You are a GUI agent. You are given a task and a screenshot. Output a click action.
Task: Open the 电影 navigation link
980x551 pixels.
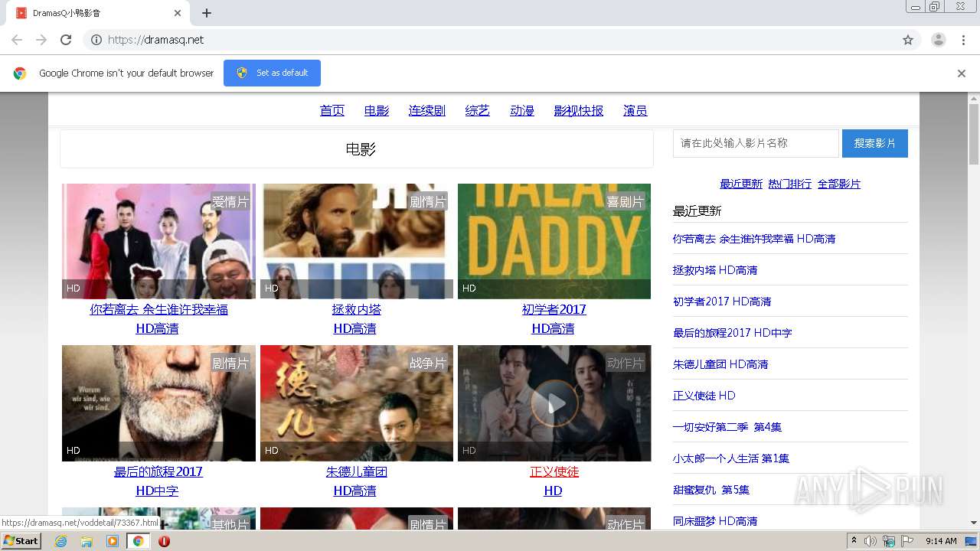(x=377, y=110)
